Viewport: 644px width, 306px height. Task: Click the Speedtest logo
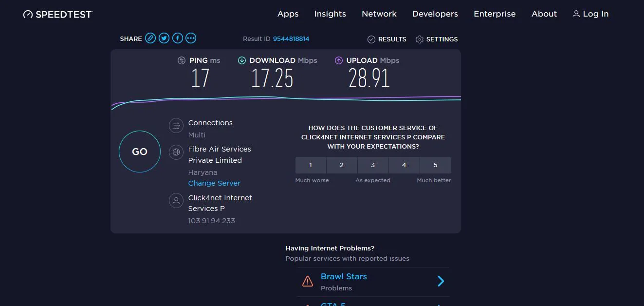coord(57,14)
